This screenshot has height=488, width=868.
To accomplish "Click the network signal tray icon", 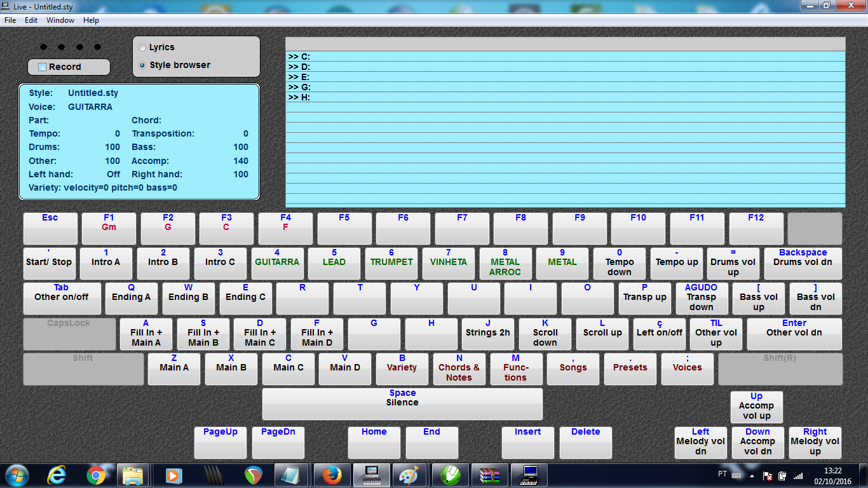I will [x=798, y=475].
